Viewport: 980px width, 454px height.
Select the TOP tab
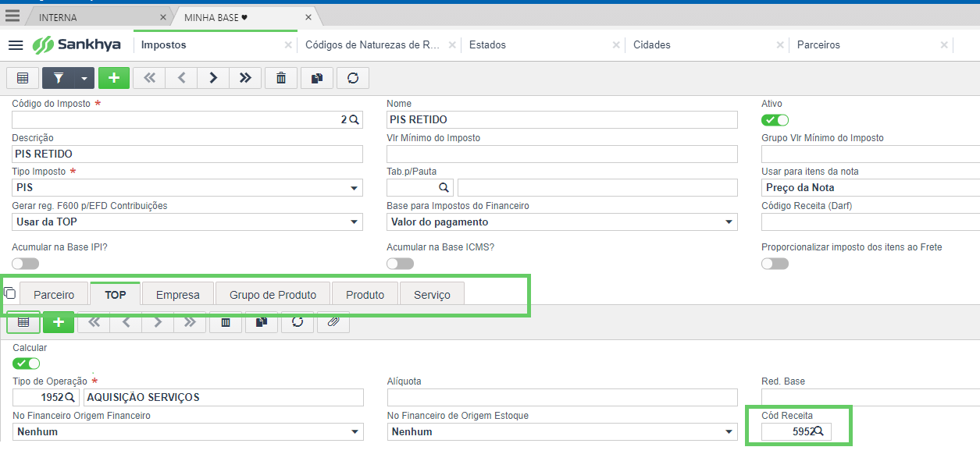116,294
